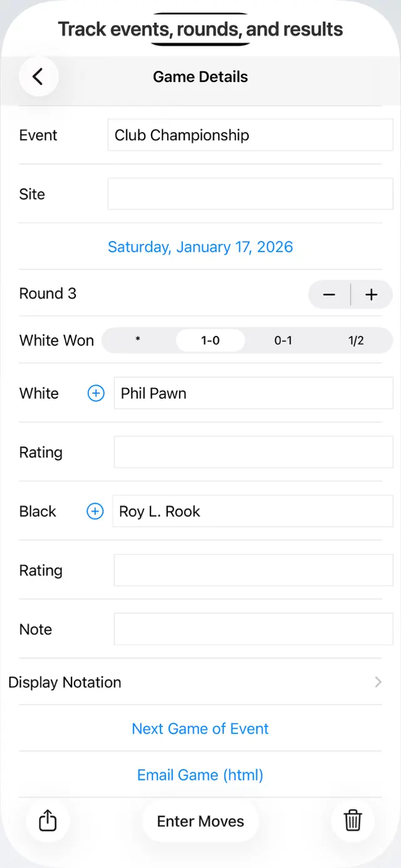Open the share icon at bottom left

pyautogui.click(x=48, y=820)
